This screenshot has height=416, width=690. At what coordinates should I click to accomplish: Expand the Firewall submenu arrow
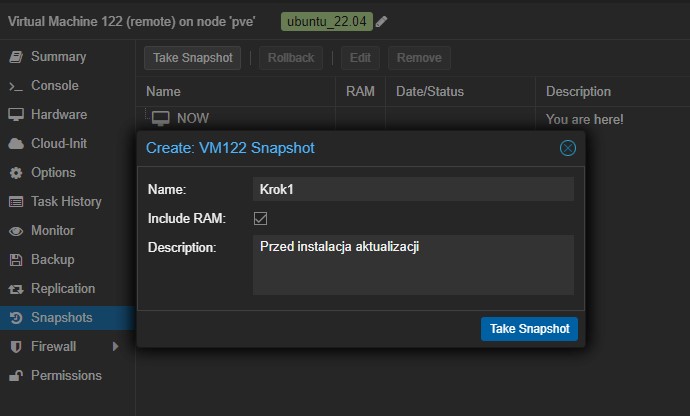[x=115, y=347]
